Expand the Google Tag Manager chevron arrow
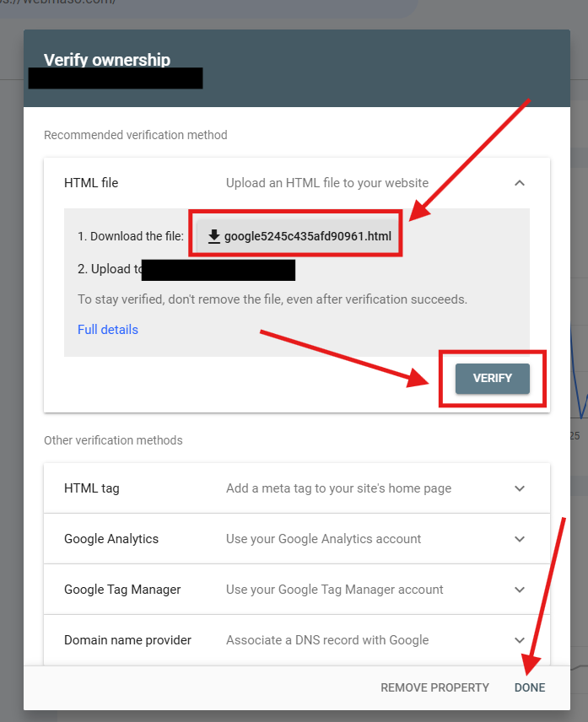The image size is (588, 722). pos(520,590)
